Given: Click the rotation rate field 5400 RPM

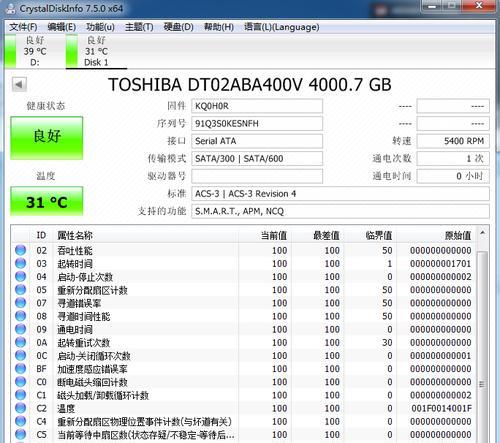Looking at the screenshot, I should click(453, 141).
